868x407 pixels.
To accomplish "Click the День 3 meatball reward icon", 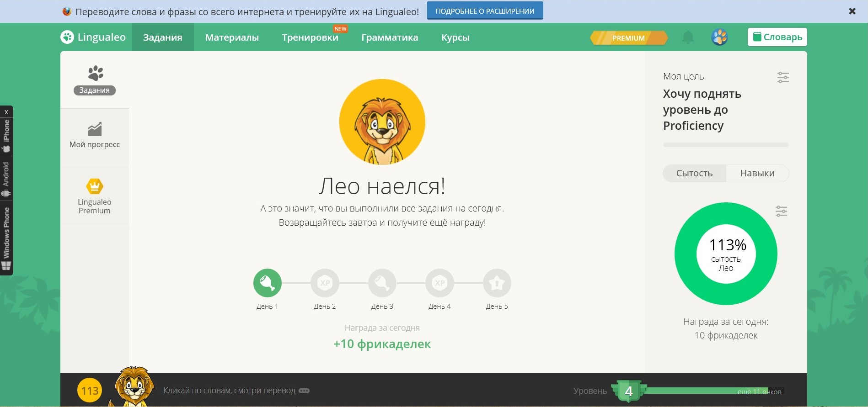I will point(382,283).
